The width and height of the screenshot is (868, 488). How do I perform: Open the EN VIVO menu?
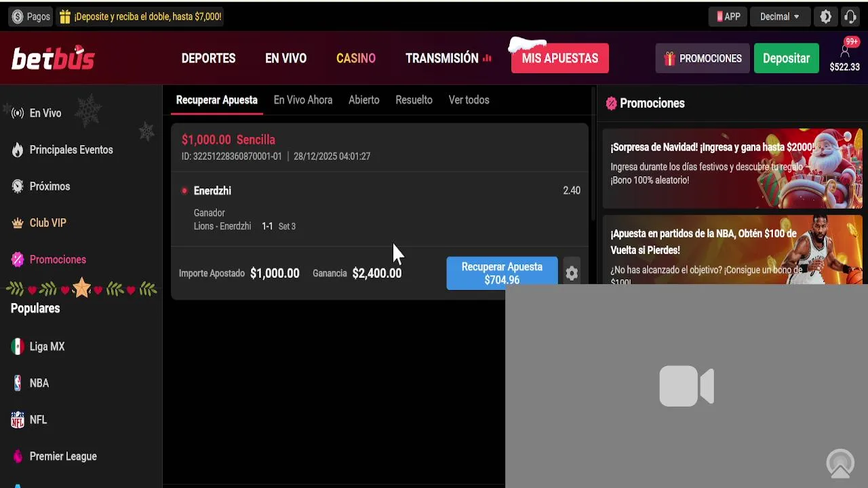(x=285, y=58)
